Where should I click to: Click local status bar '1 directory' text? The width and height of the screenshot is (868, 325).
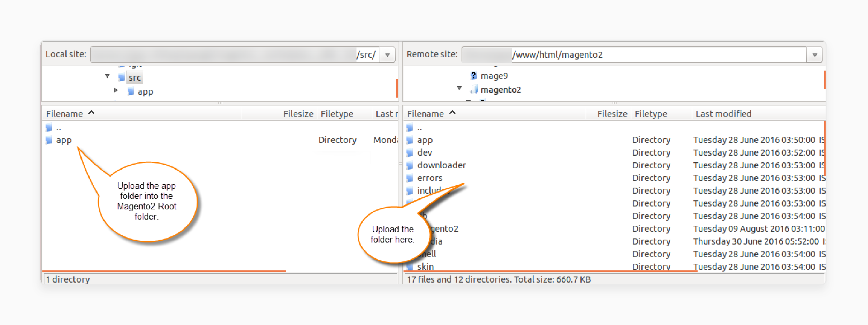68,279
